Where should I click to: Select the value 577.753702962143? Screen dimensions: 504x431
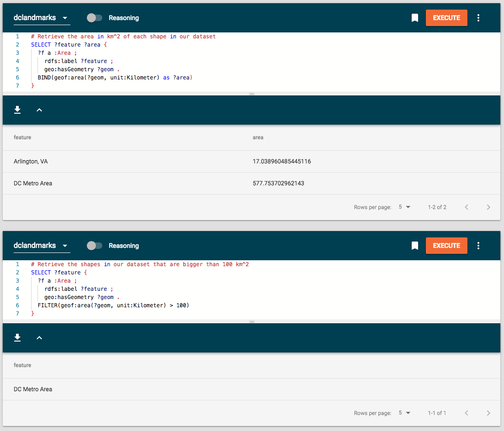point(278,184)
